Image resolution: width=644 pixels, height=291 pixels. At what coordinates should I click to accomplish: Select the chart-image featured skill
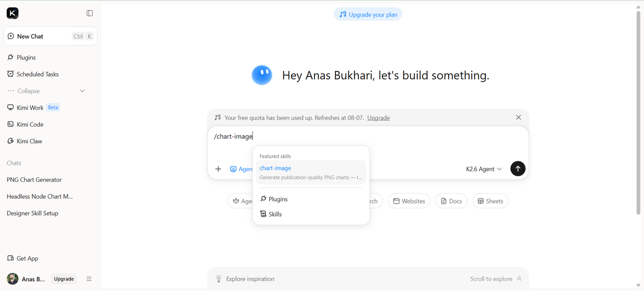tap(311, 172)
